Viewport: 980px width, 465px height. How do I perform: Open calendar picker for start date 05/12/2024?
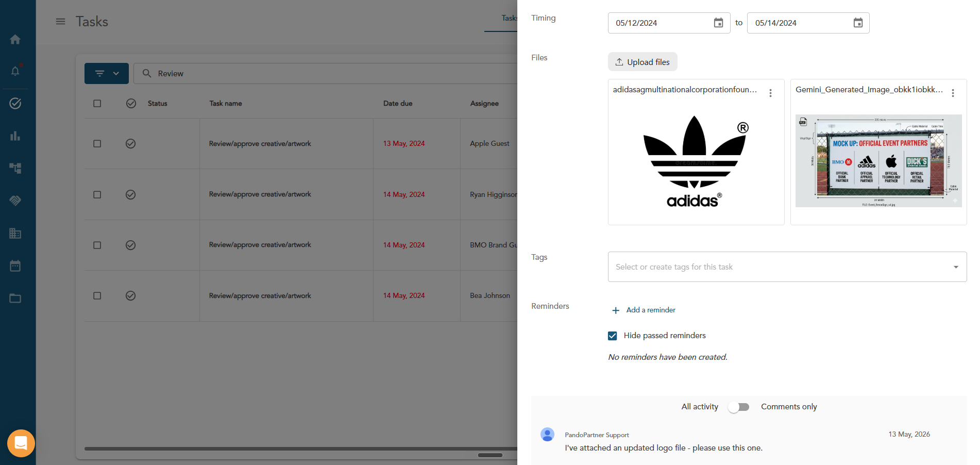tap(718, 23)
